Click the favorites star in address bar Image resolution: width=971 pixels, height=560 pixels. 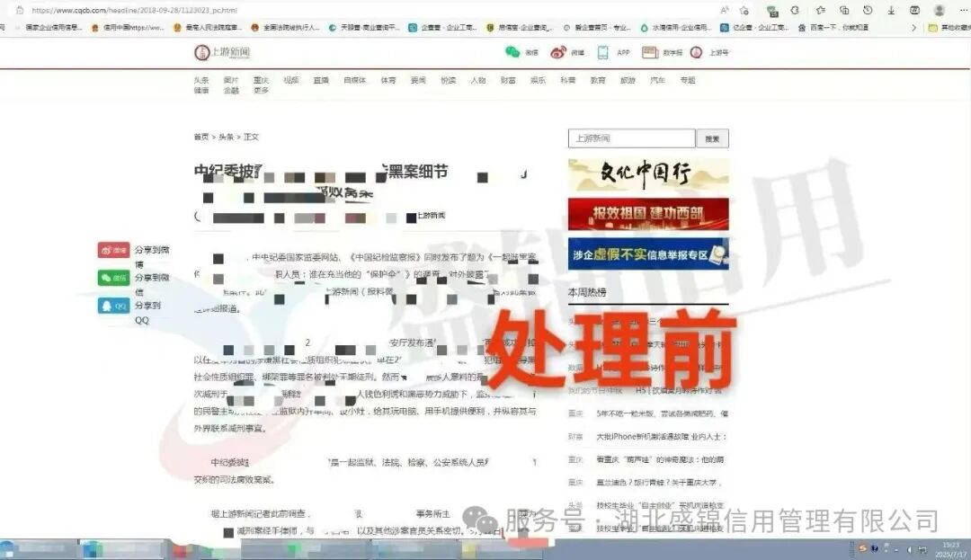tap(744, 10)
